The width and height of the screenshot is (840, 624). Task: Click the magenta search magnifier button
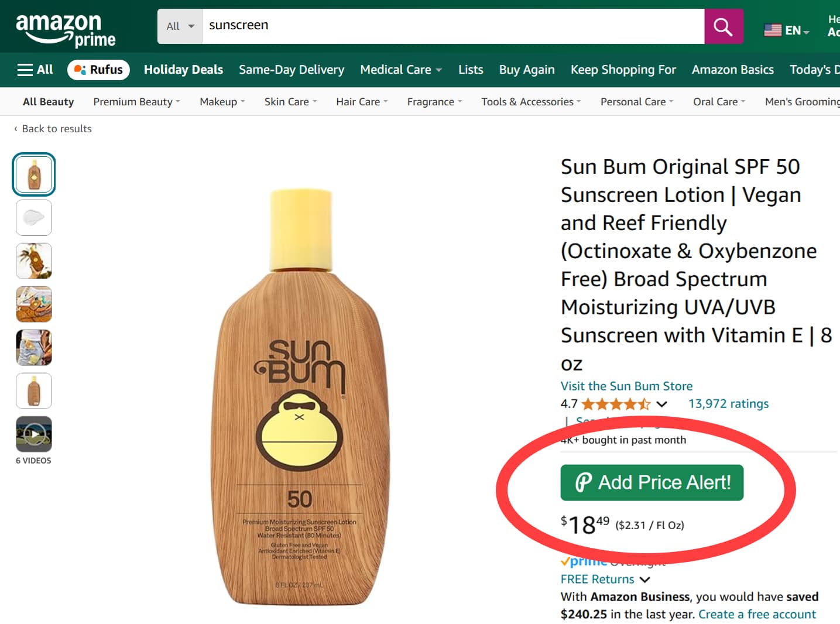click(724, 26)
